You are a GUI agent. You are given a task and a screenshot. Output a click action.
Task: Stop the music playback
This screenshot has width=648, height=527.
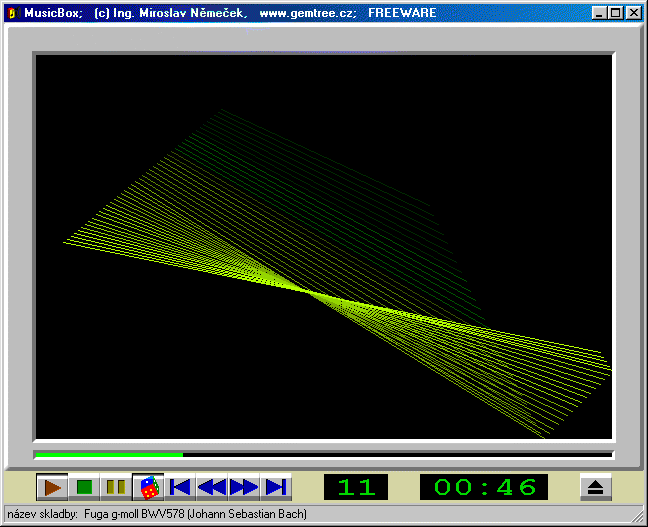pos(84,487)
